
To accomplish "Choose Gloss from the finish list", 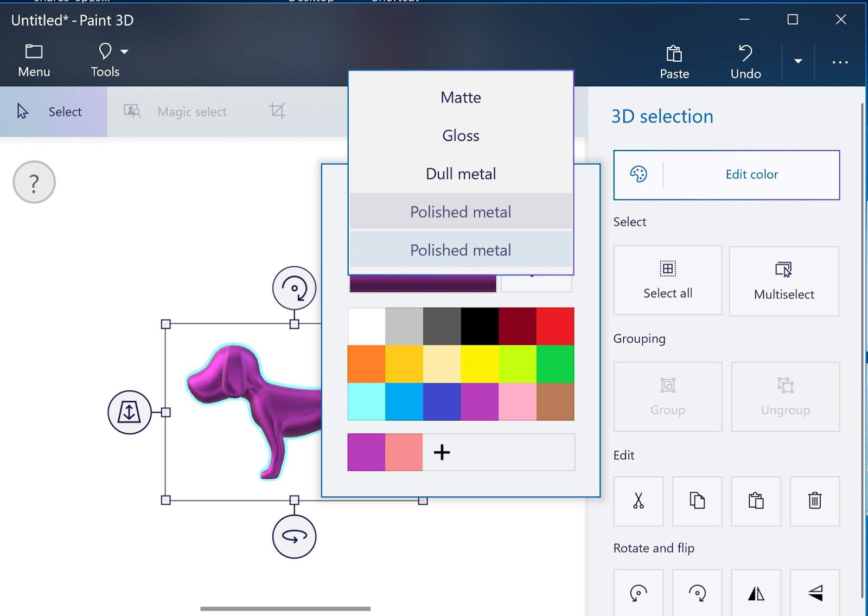I will pyautogui.click(x=460, y=136).
